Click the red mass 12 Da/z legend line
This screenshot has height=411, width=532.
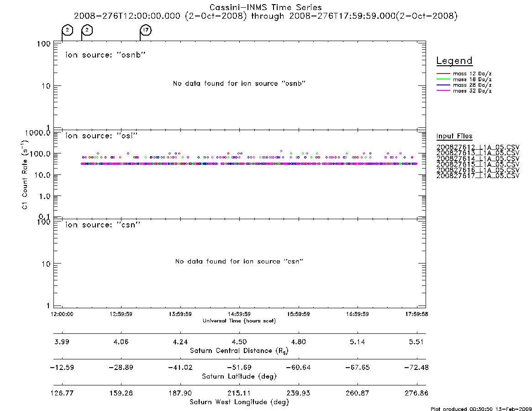(x=443, y=74)
